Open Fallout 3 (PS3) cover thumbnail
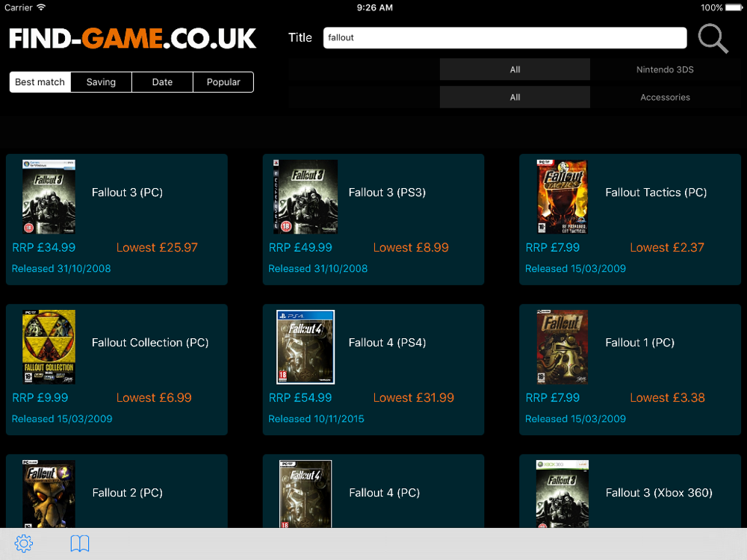This screenshot has width=747, height=560. tap(306, 196)
